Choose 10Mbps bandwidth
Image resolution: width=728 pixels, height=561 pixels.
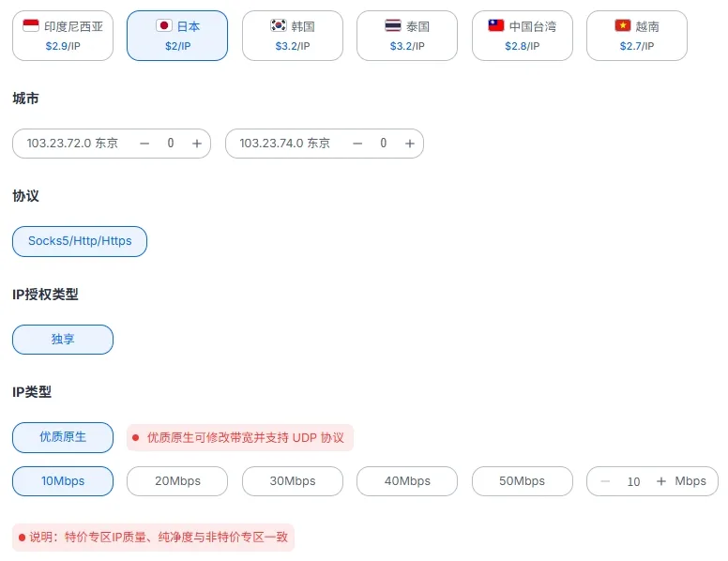point(63,481)
